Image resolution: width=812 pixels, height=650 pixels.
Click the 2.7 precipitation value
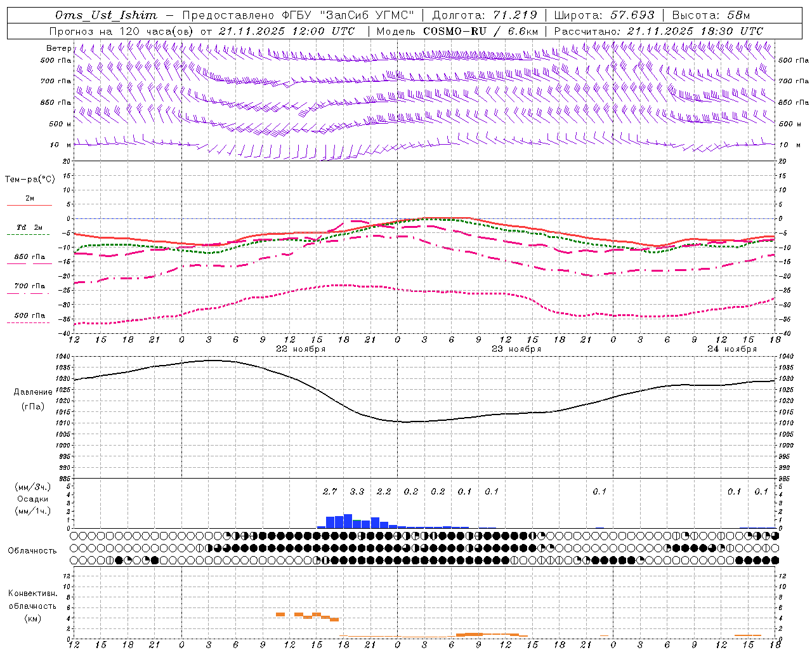330,491
